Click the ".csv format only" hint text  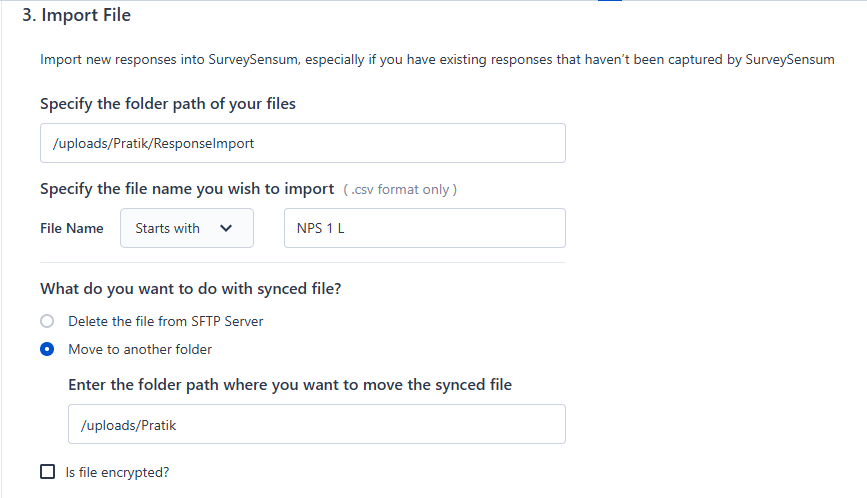point(400,189)
